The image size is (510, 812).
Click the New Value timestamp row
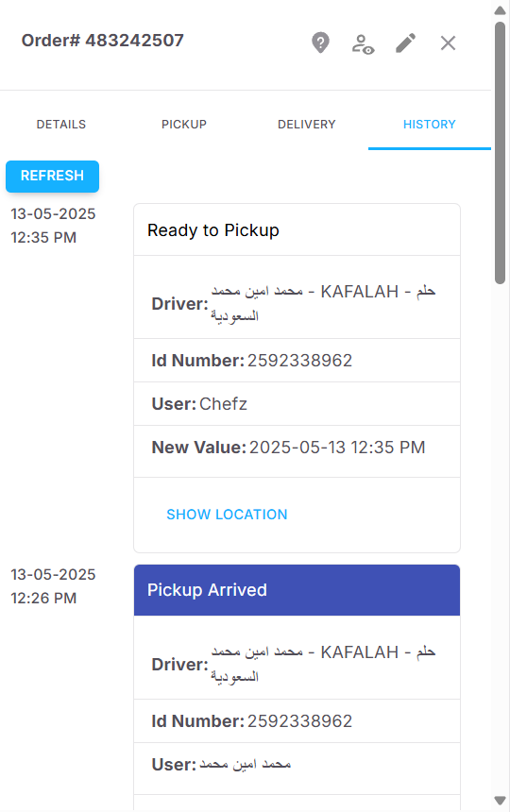click(297, 448)
